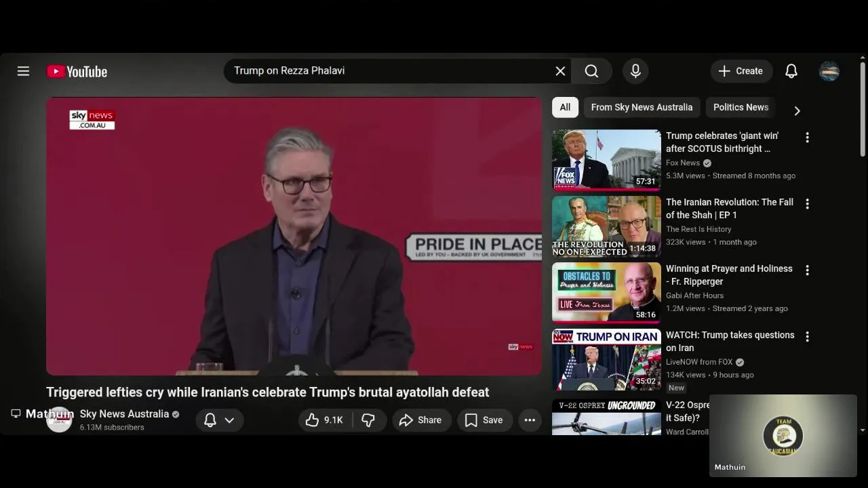Viewport: 868px width, 488px height.
Task: Select From Sky News Australia chip
Action: coord(642,107)
